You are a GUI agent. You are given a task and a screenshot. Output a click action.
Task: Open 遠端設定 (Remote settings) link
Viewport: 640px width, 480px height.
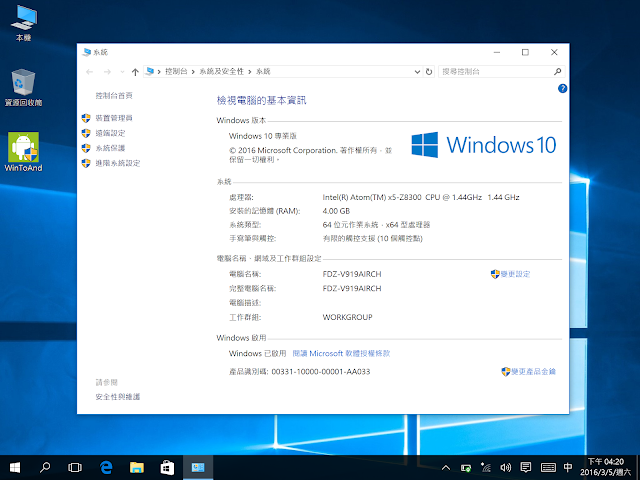110,133
